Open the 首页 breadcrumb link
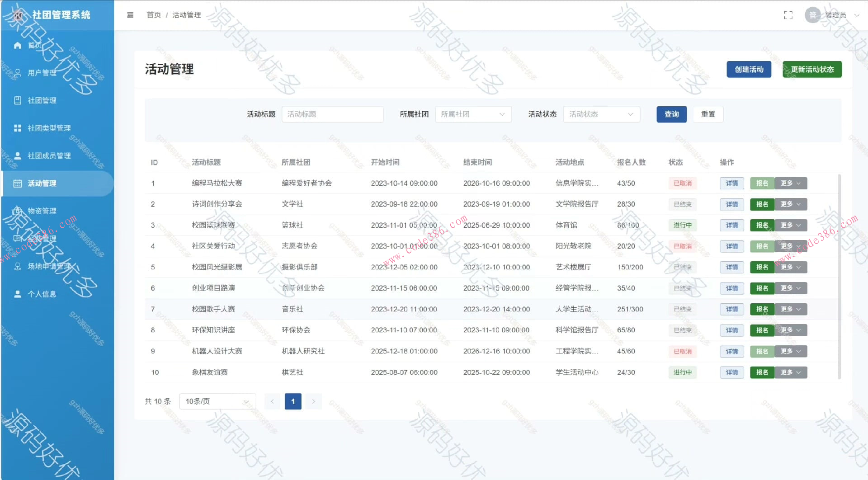868x480 pixels. 153,14
